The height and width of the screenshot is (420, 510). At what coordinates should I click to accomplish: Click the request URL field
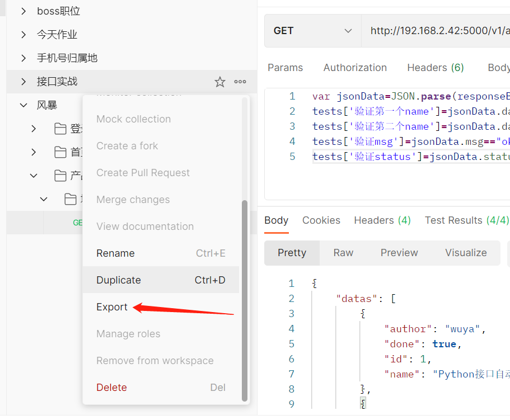(437, 31)
